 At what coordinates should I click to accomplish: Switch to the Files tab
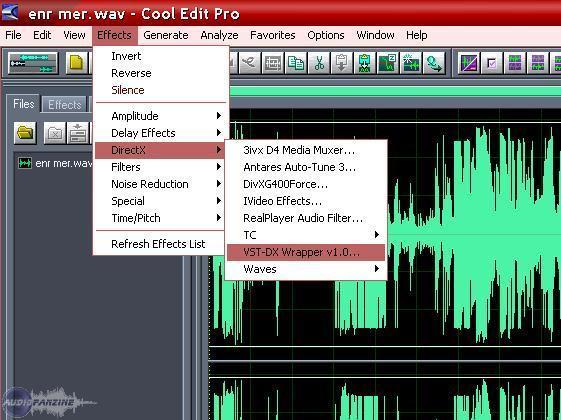(x=24, y=104)
